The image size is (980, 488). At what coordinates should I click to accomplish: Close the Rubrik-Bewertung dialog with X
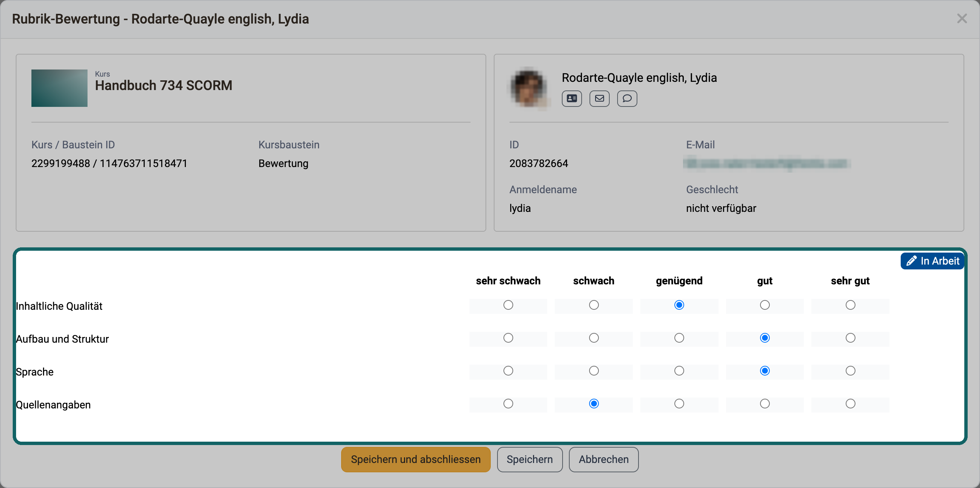point(962,19)
